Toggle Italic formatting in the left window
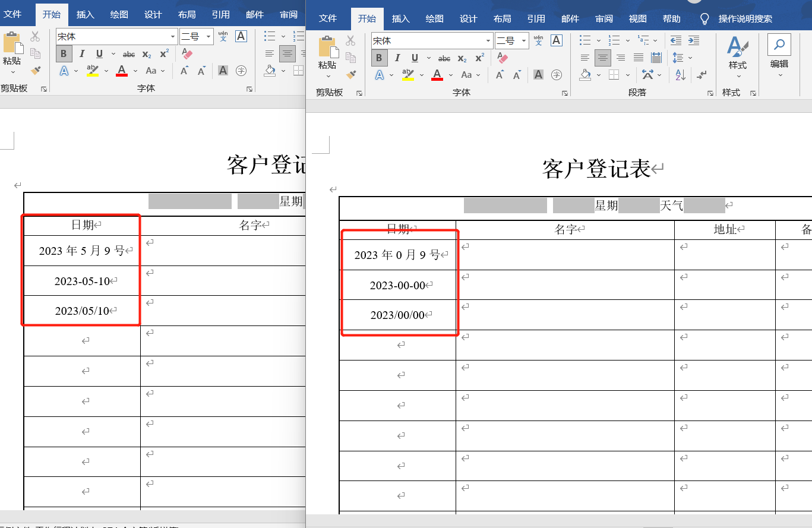The image size is (812, 528). tap(82, 54)
